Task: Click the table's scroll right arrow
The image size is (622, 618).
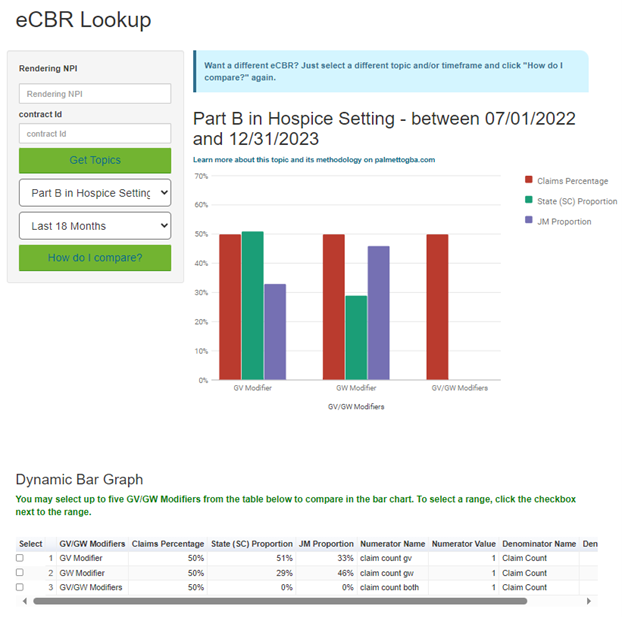Action: coord(589,601)
